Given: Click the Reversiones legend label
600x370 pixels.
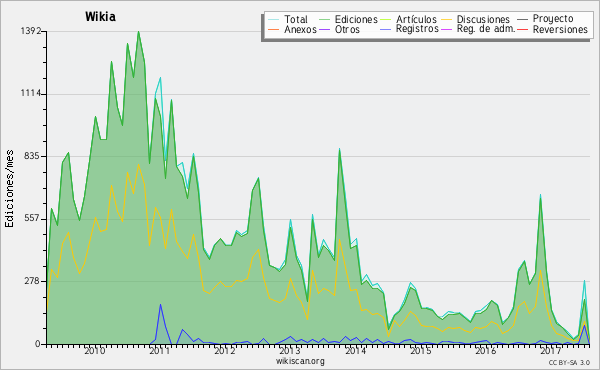Looking at the screenshot, I should [560, 29].
